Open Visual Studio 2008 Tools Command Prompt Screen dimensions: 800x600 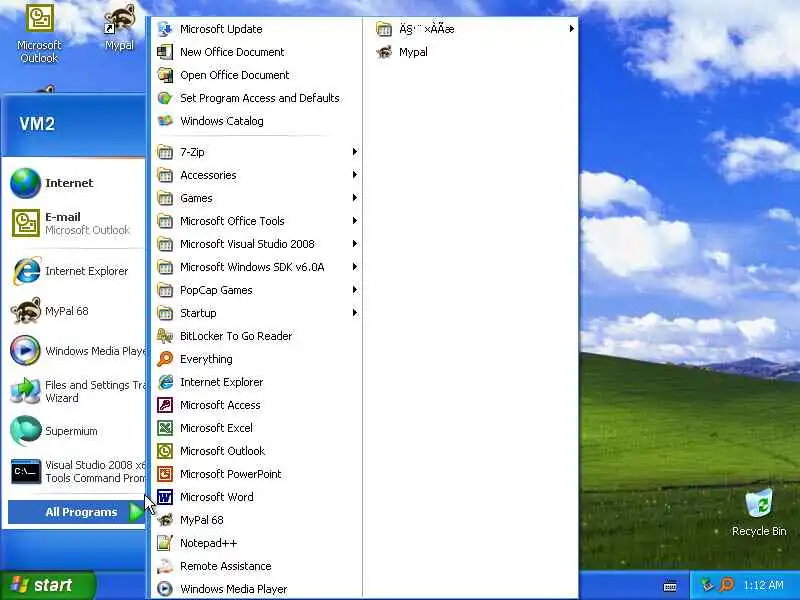76,471
